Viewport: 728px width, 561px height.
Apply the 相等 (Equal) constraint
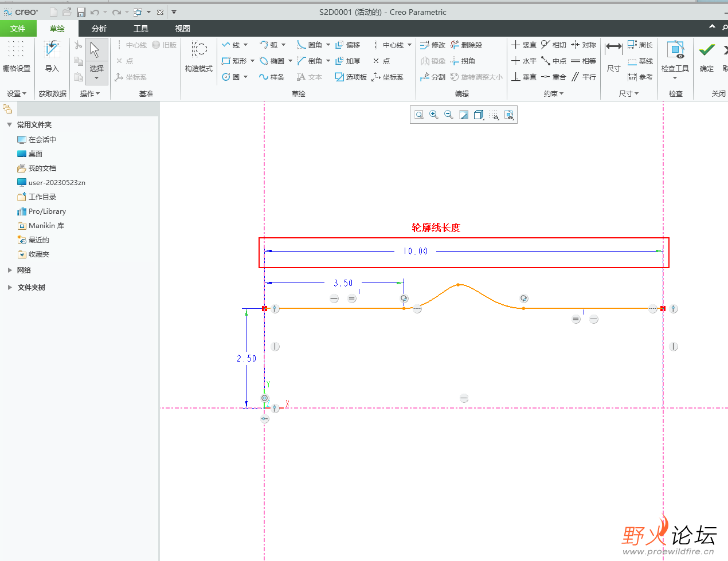584,61
